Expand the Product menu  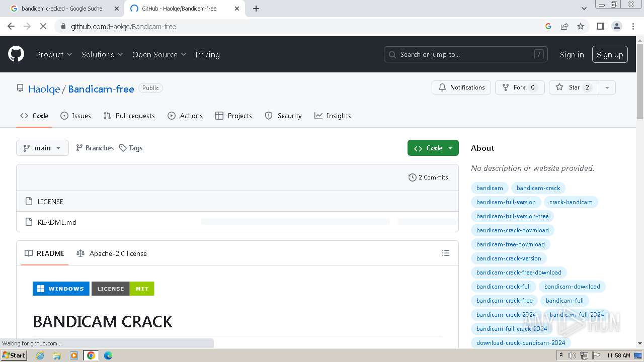(x=54, y=54)
